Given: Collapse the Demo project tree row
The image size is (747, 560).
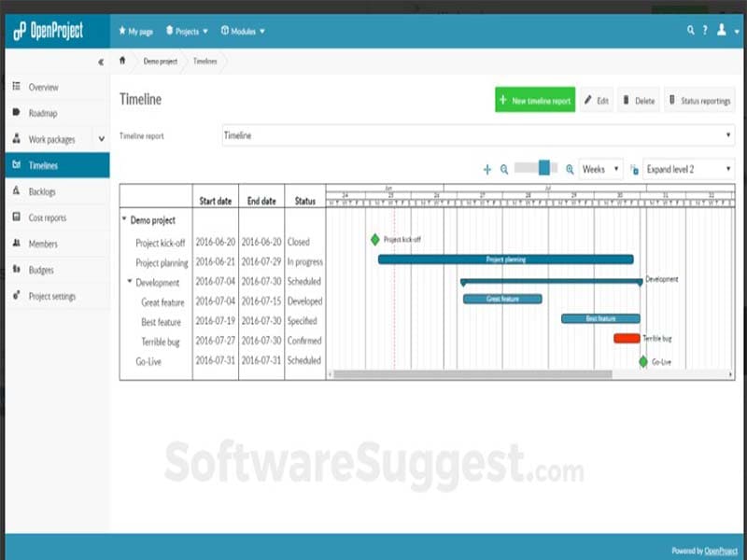Looking at the screenshot, I should click(x=124, y=219).
